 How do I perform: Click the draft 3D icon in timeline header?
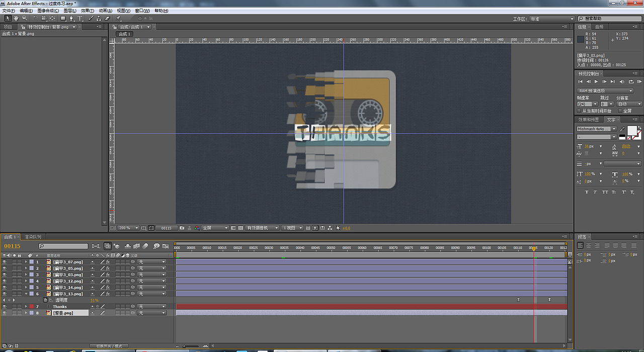tap(117, 246)
